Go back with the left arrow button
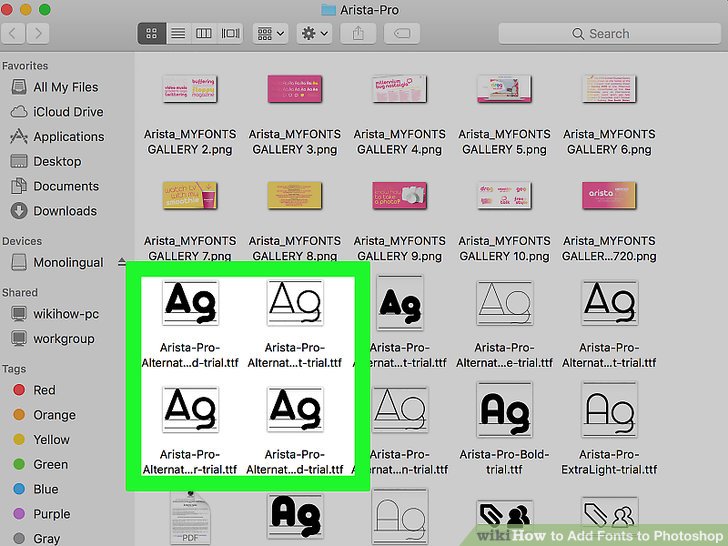The image size is (728, 546). pos(13,33)
